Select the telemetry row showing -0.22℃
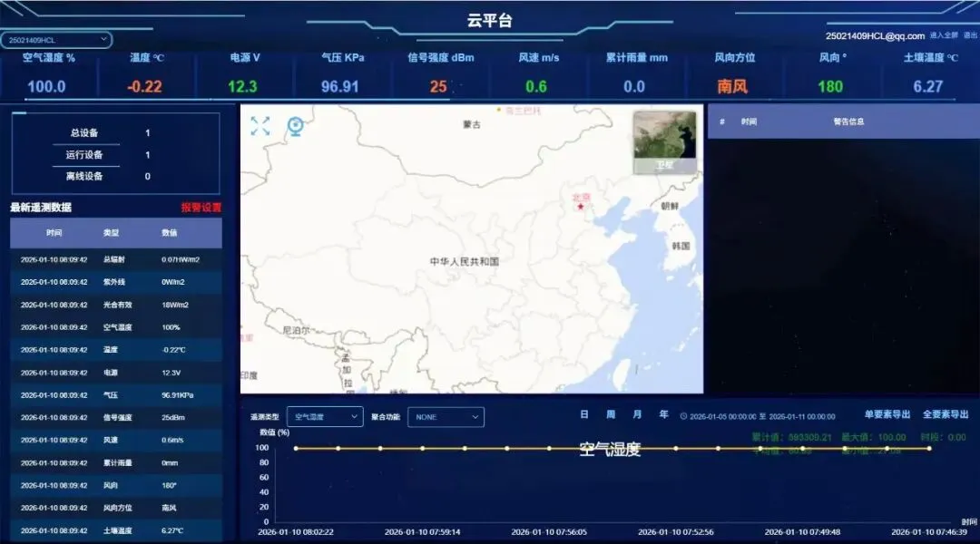Screen dimensions: 980x544 115,350
